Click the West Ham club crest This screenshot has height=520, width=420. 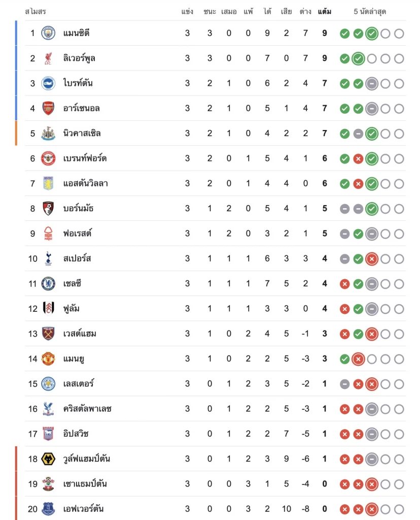(48, 334)
